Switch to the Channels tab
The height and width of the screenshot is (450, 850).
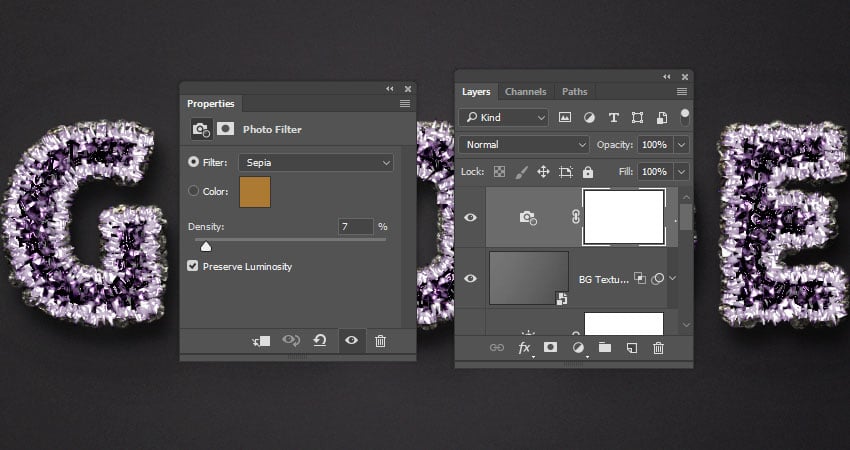(525, 92)
